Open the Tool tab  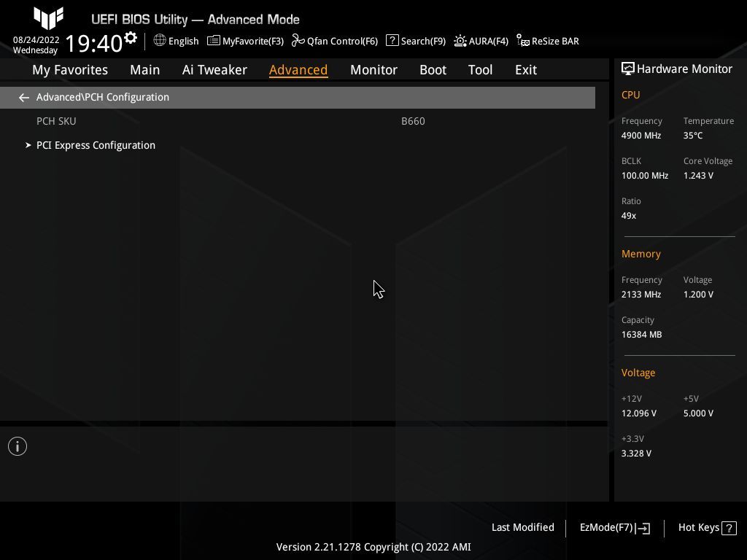[x=480, y=70]
